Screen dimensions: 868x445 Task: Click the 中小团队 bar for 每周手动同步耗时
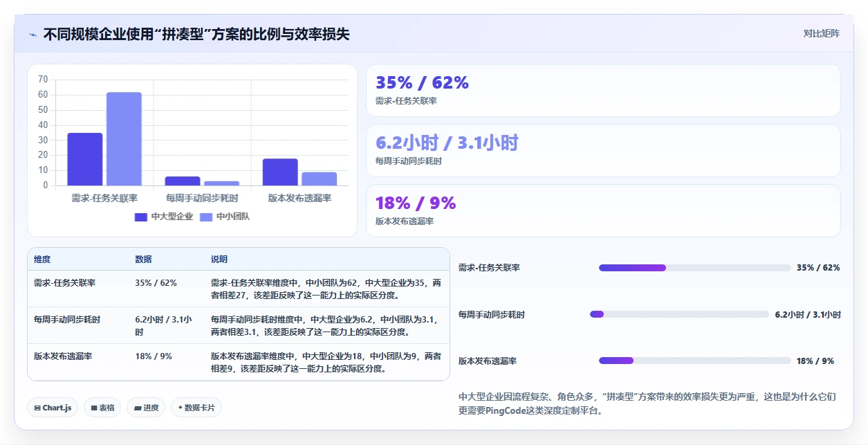click(x=221, y=183)
